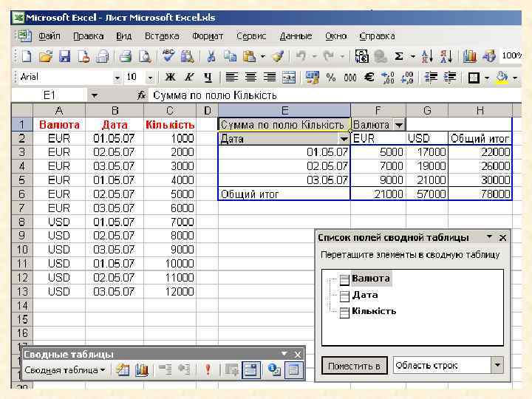
Task: Open the Arial font name dropdown
Action: (x=117, y=78)
